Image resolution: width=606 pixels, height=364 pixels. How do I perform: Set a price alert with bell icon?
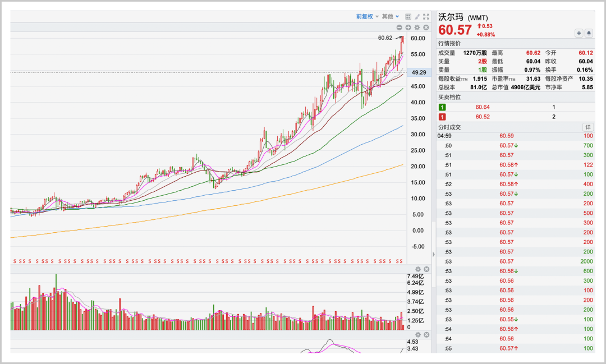pos(589,33)
